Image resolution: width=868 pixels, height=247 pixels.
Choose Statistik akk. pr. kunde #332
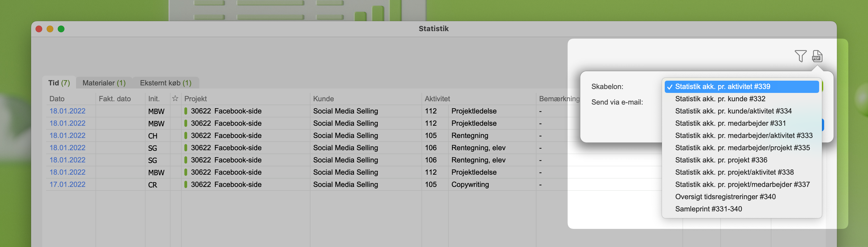(x=720, y=99)
